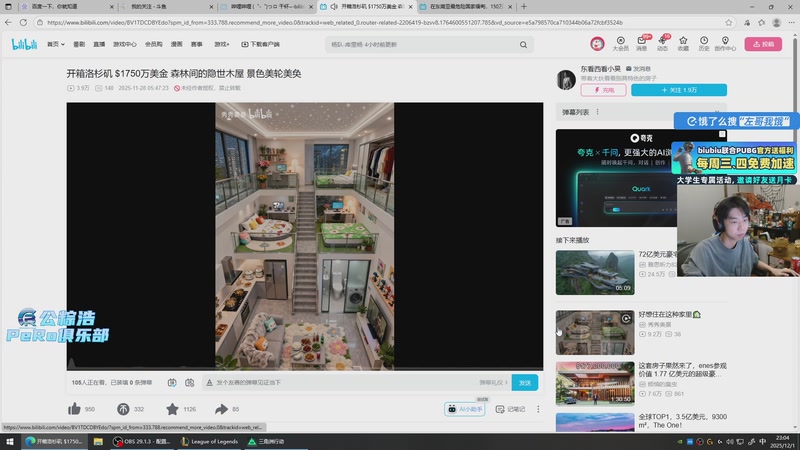800x450 pixels.
Task: Switch to 我的关注 - 斗鱼 tab
Action: pyautogui.click(x=168, y=7)
